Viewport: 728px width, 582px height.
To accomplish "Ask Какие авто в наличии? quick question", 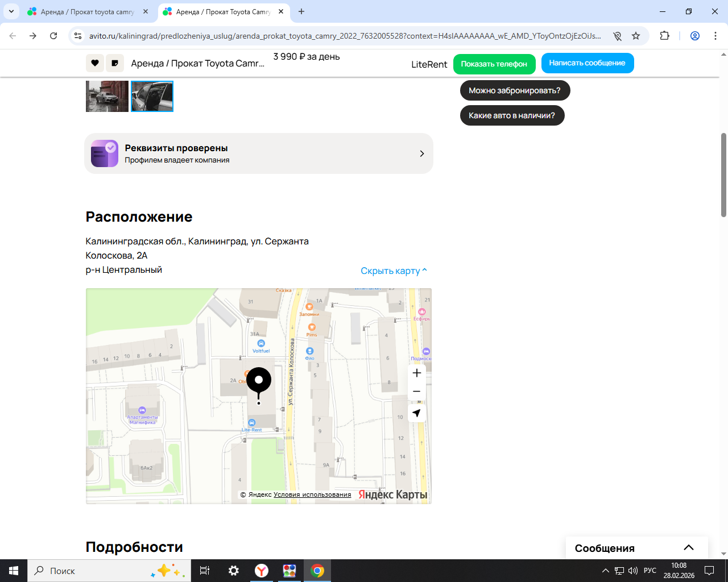I will [512, 115].
